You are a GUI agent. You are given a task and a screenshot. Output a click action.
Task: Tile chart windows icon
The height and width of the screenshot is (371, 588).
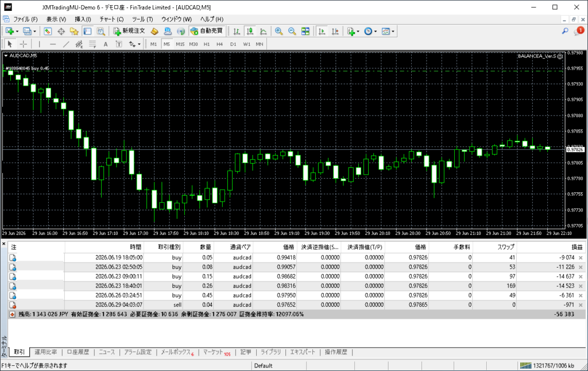click(x=305, y=31)
